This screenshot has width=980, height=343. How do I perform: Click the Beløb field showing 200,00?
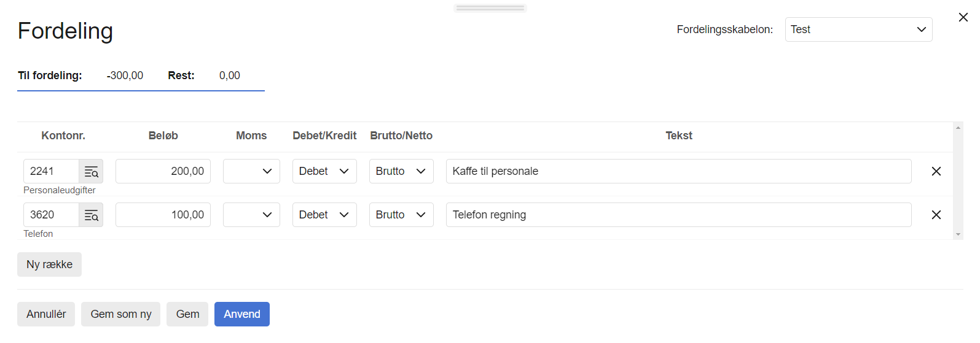[x=163, y=171]
